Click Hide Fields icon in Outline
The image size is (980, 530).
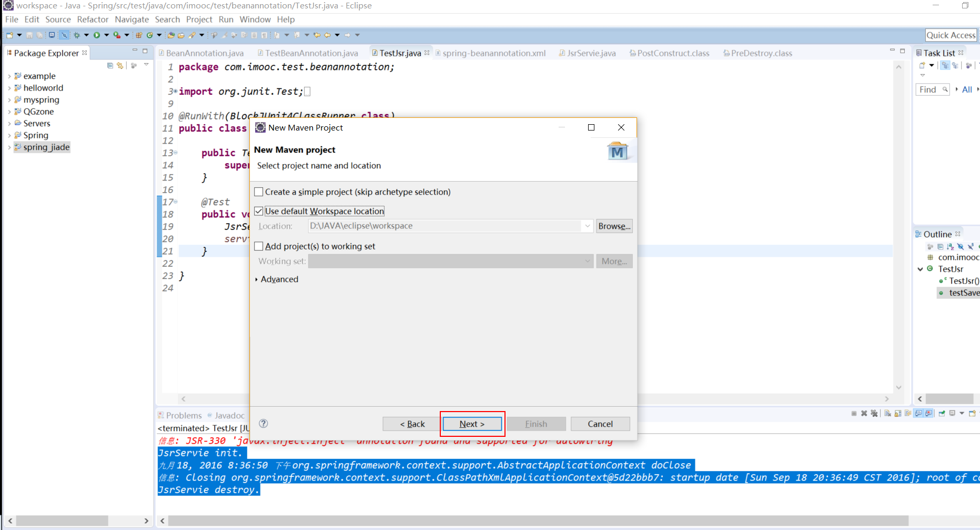pyautogui.click(x=961, y=246)
